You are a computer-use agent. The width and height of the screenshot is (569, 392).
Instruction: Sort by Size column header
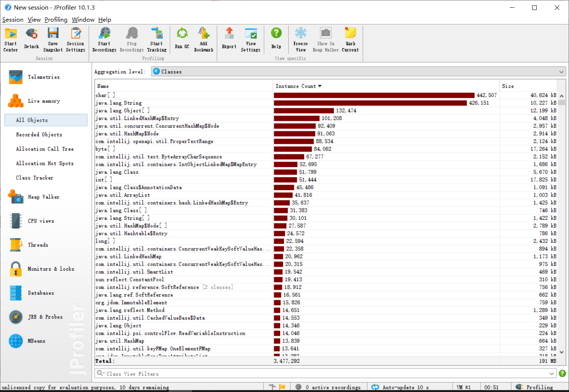(x=528, y=86)
